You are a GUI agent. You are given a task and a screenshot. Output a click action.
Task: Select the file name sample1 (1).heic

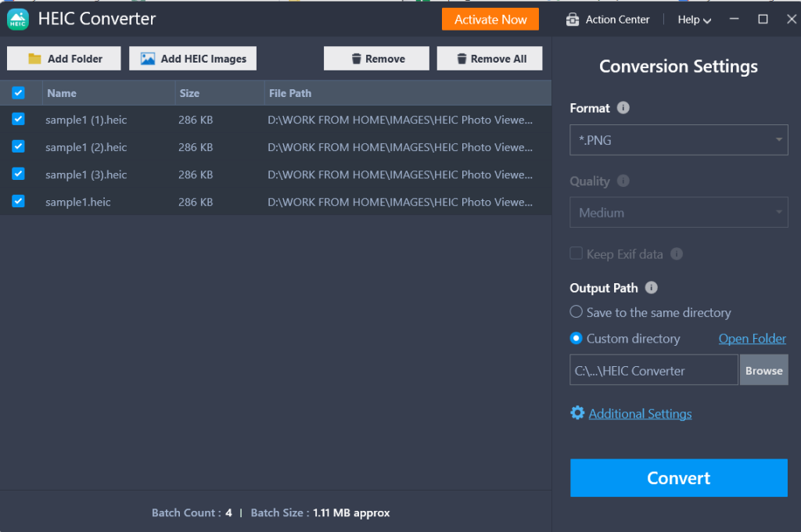pos(86,120)
